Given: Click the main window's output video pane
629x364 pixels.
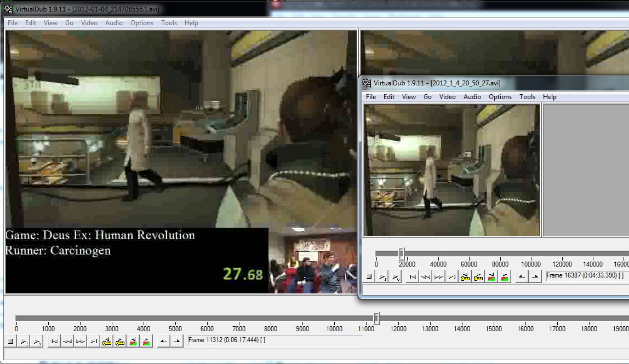Looking at the screenshot, I should 495,53.
